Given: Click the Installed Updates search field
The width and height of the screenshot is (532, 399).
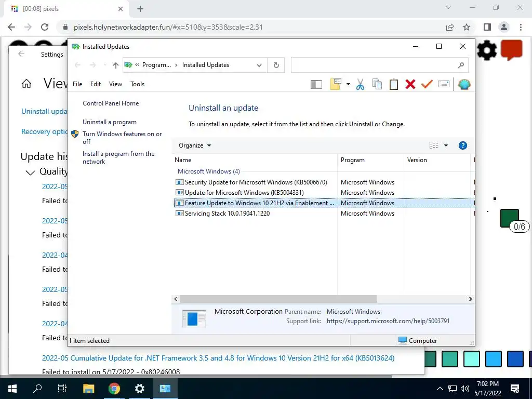Looking at the screenshot, I should pyautogui.click(x=379, y=65).
